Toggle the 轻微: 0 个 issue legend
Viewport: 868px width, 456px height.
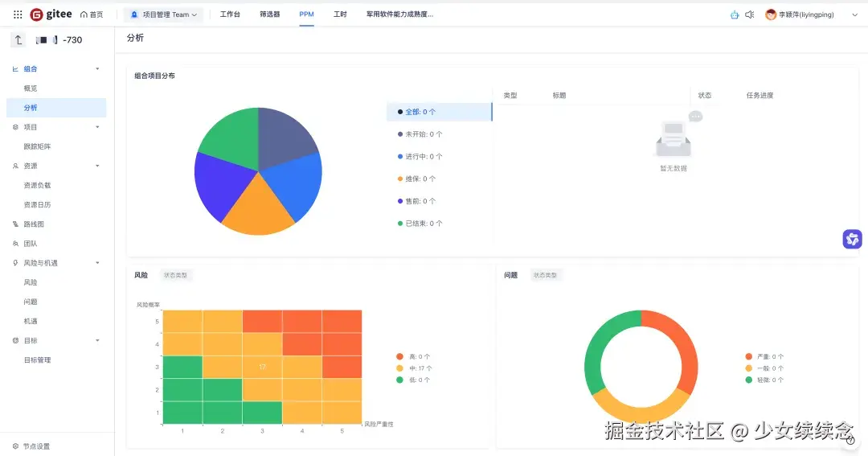764,380
